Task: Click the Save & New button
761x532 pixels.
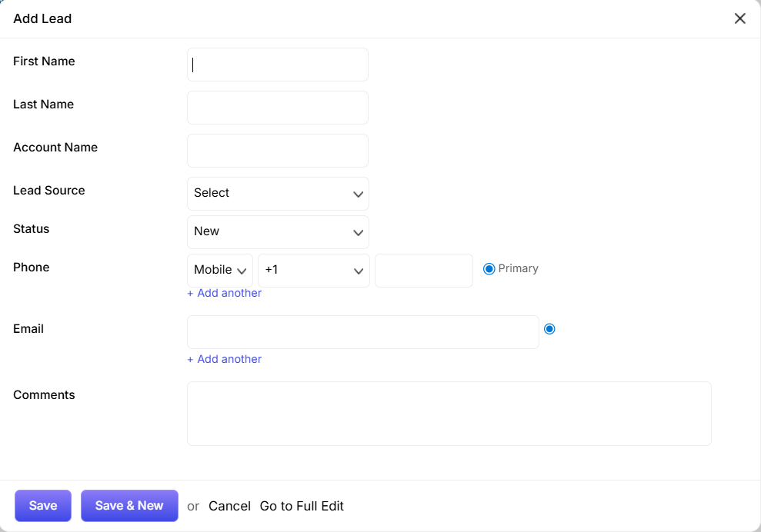Action: tap(129, 505)
